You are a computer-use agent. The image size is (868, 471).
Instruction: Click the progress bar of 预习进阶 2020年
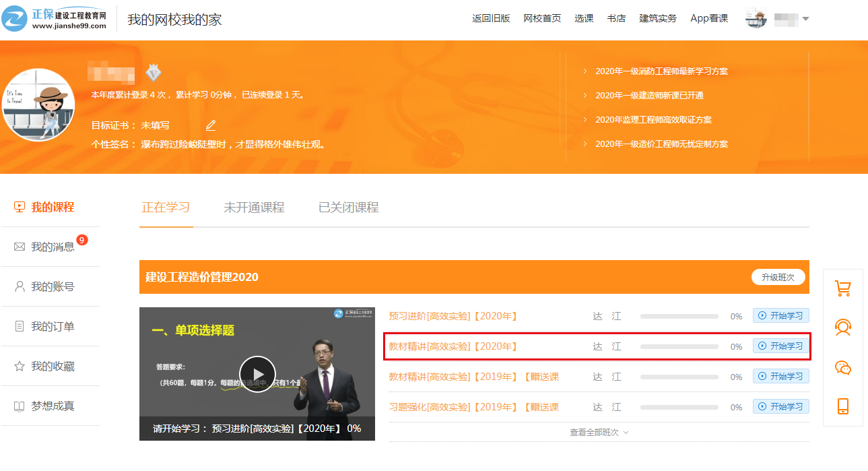click(679, 316)
